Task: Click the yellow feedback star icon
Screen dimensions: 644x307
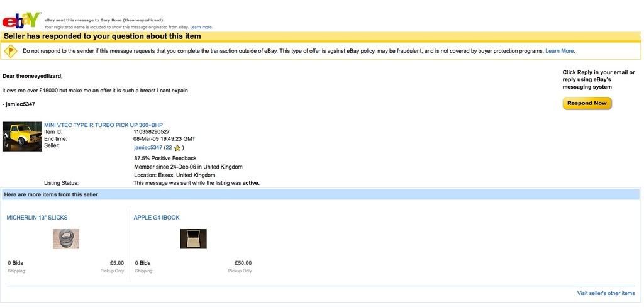Action: pos(177,148)
